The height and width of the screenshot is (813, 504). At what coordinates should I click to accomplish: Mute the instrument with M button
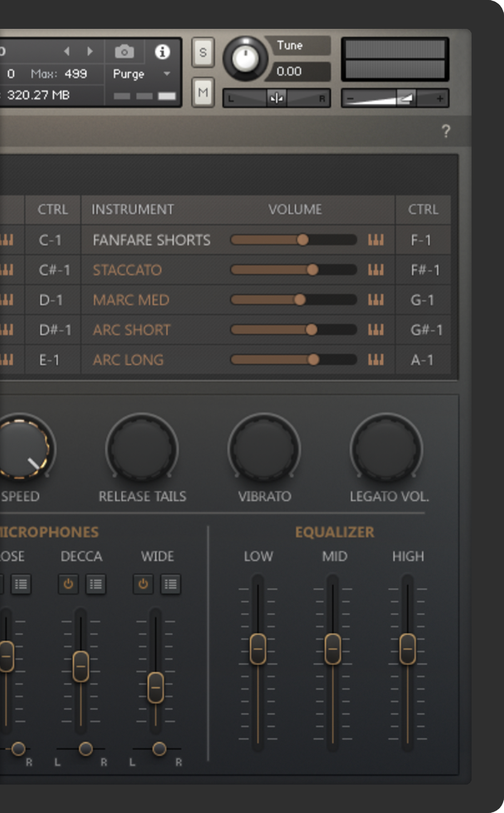203,92
